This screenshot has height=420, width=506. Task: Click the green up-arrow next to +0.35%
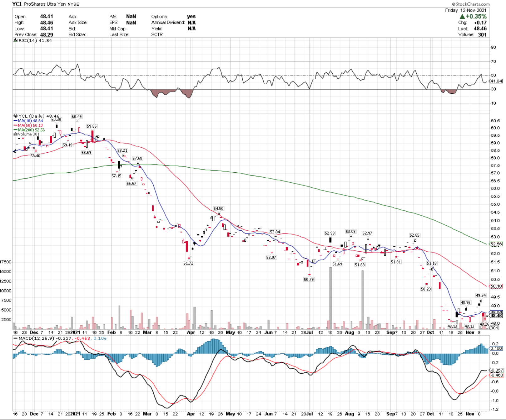pyautogui.click(x=462, y=16)
